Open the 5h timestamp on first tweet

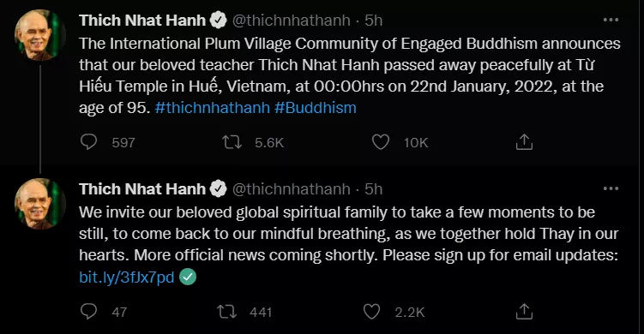(373, 20)
